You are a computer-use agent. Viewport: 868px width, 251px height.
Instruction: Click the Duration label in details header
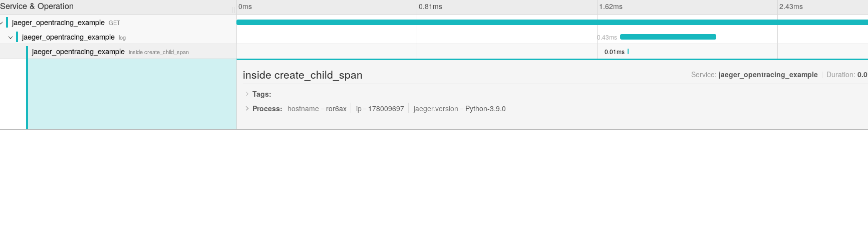840,75
